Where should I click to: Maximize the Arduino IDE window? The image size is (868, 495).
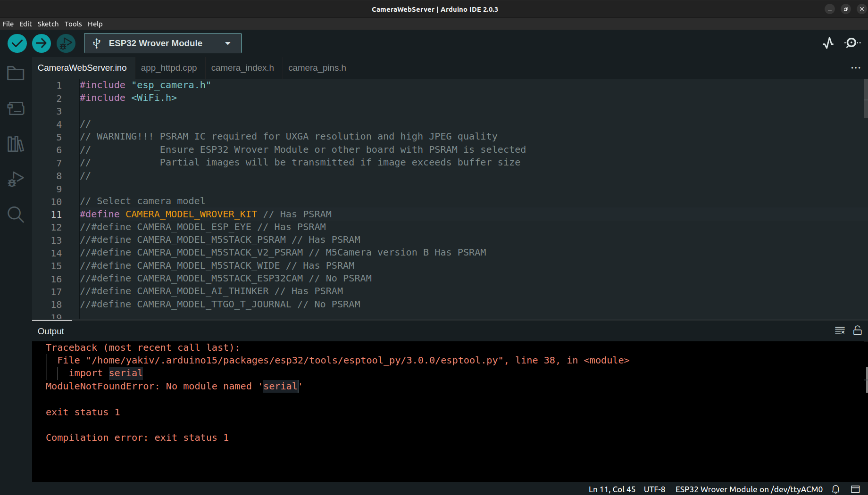tap(846, 9)
